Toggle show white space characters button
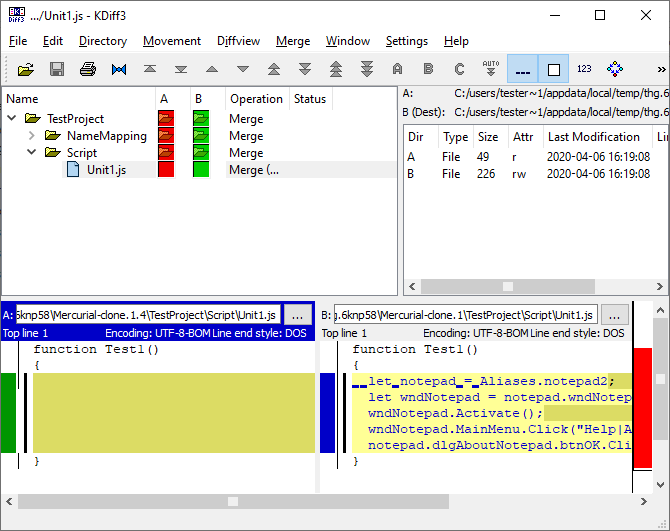670x531 pixels. pyautogui.click(x=522, y=69)
